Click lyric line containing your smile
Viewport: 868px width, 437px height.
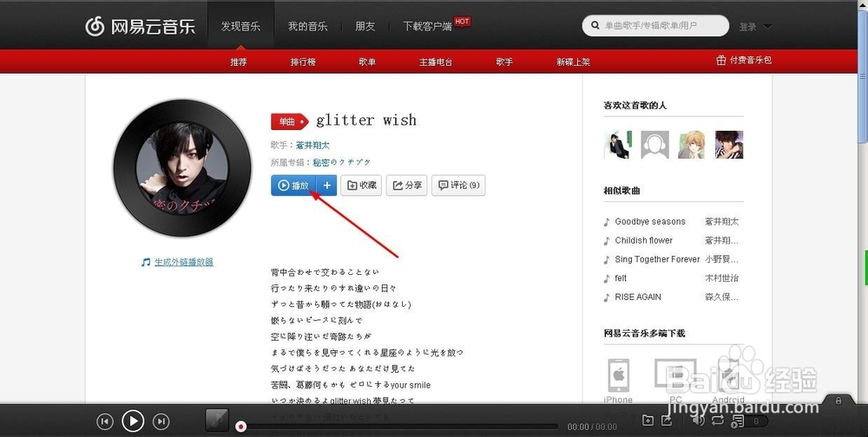(x=351, y=384)
